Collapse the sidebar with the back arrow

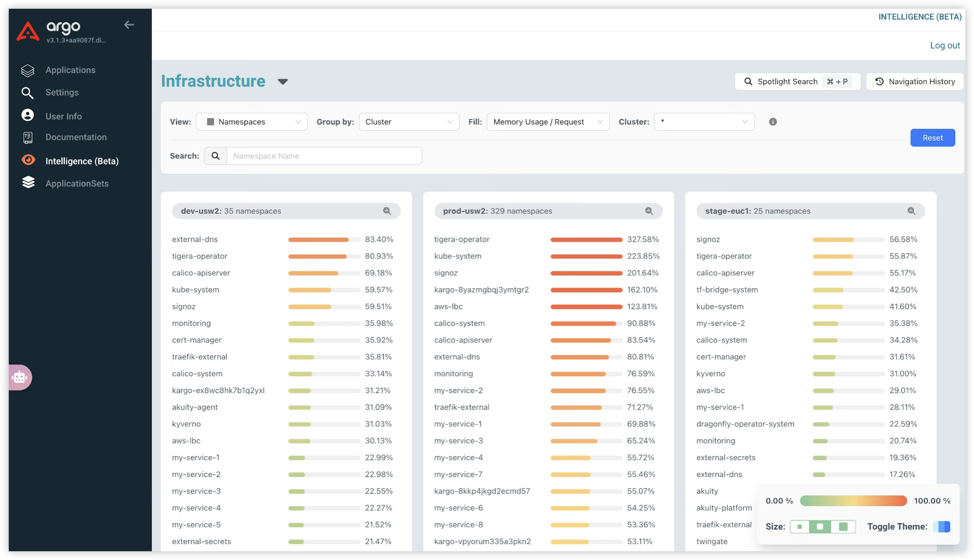[129, 25]
